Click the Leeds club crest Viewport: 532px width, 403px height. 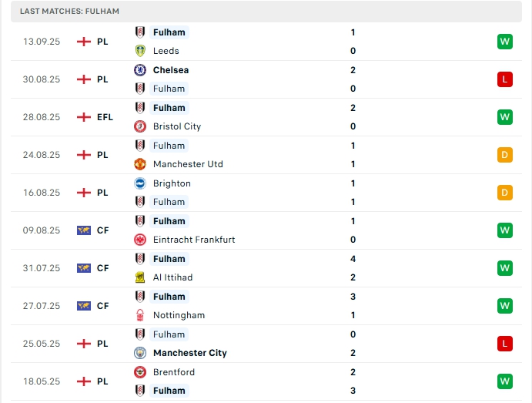[x=140, y=51]
